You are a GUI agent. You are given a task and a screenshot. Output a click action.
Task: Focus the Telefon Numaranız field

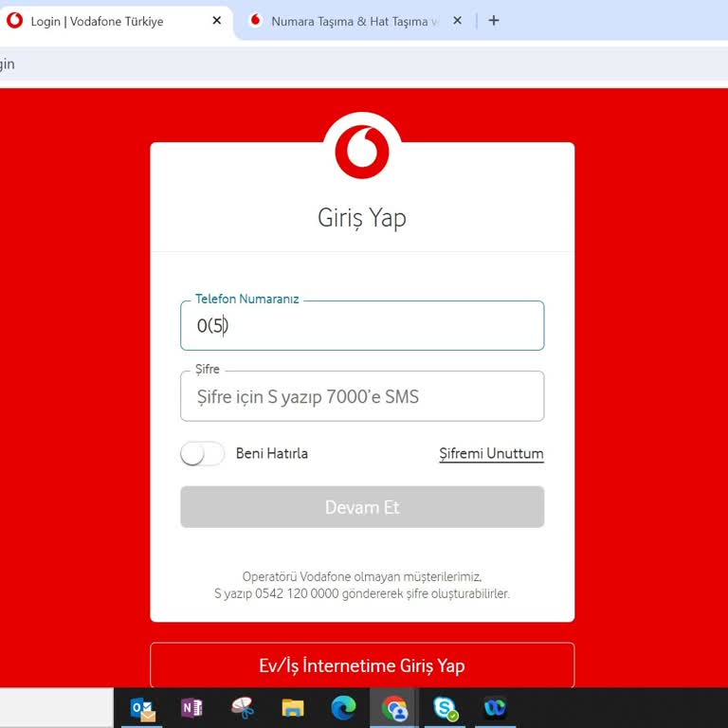pos(362,325)
